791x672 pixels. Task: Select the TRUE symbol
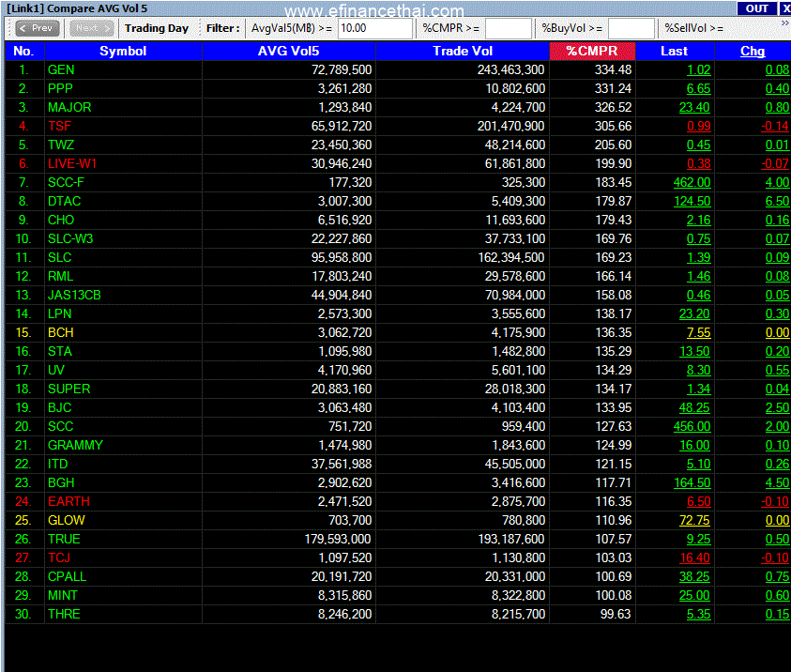tap(64, 539)
